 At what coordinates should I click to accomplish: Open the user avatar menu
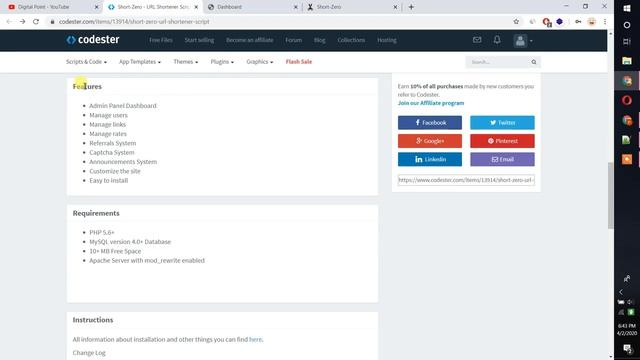(523, 40)
